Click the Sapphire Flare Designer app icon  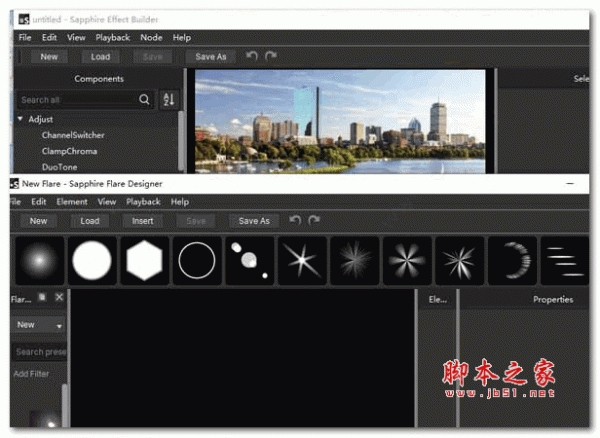pos(14,184)
